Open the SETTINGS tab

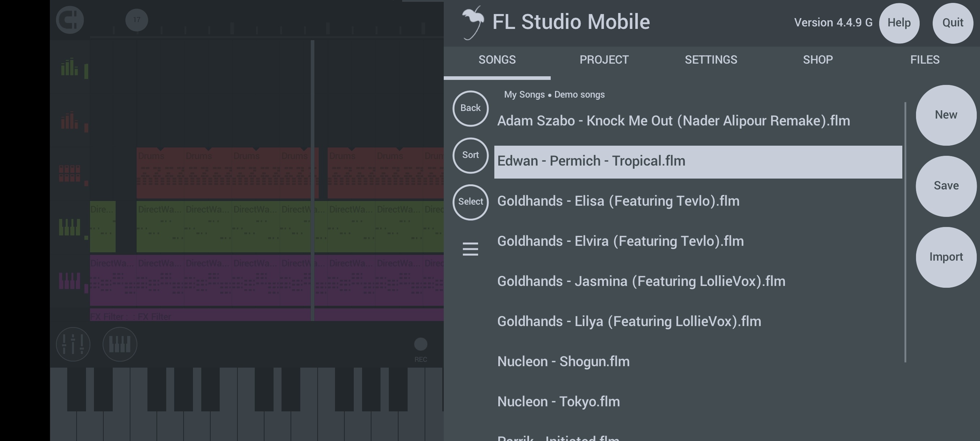pos(711,59)
